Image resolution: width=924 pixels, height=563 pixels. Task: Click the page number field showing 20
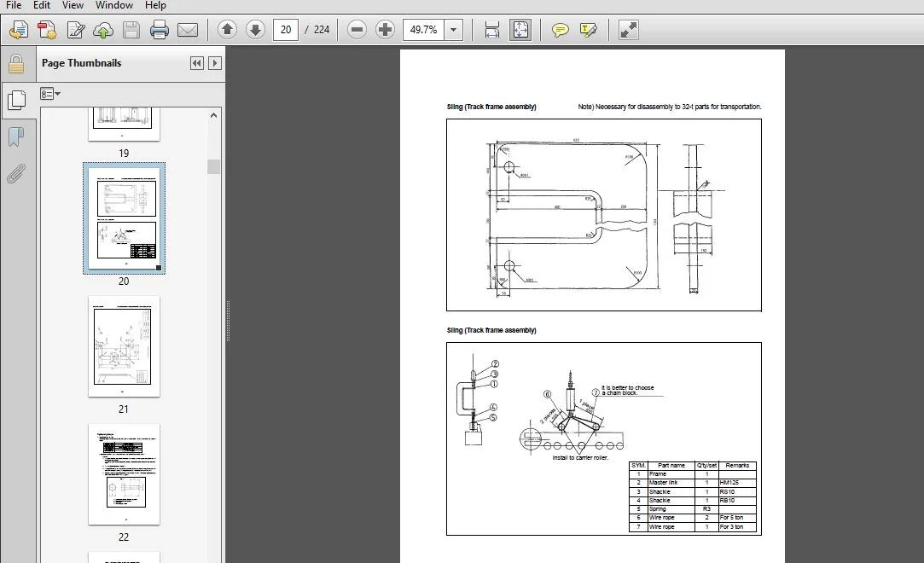pyautogui.click(x=286, y=30)
